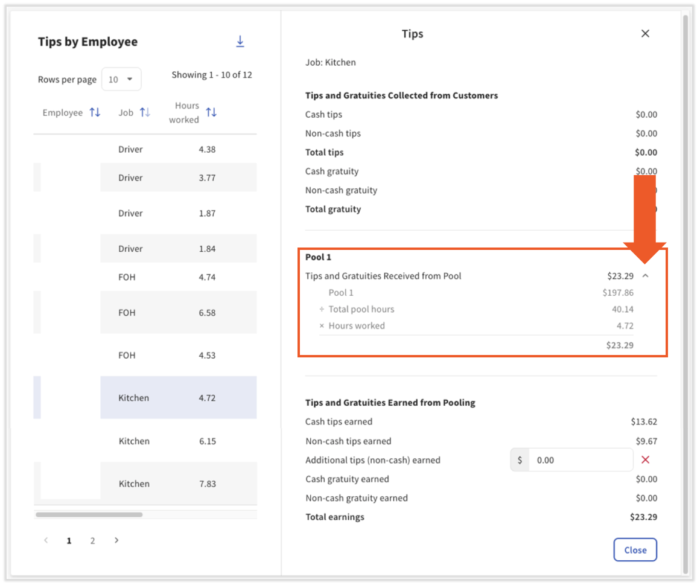The image size is (700, 588).
Task: Open Rows per page dropdown
Action: (121, 79)
